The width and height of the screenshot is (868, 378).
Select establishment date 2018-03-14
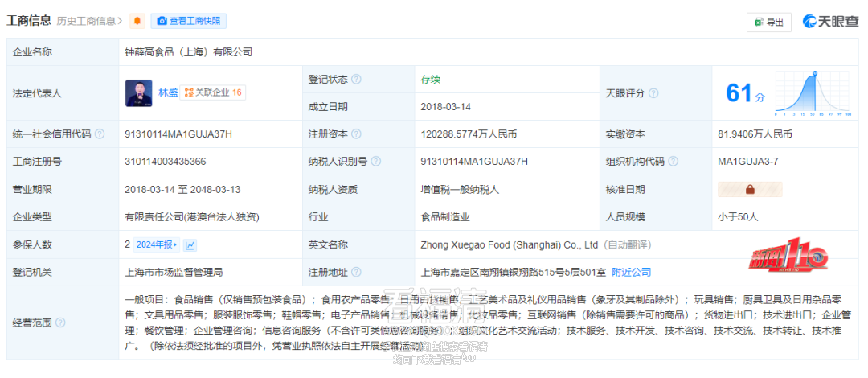[x=445, y=107]
